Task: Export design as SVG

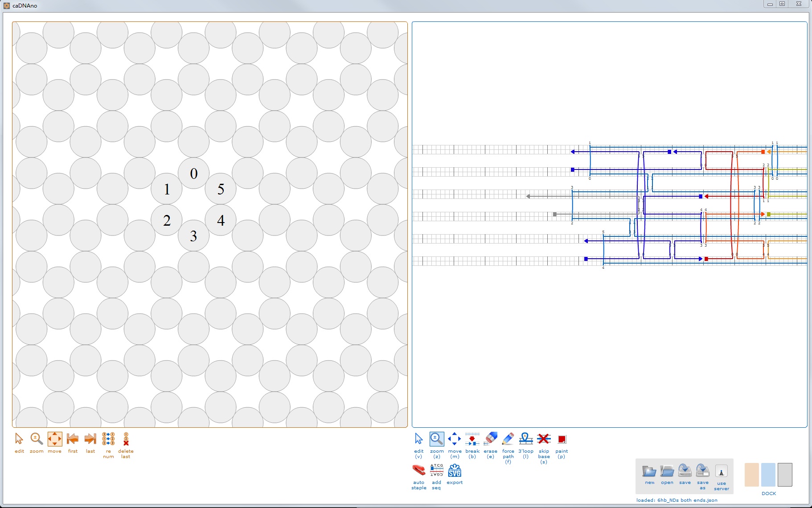Action: tap(455, 471)
